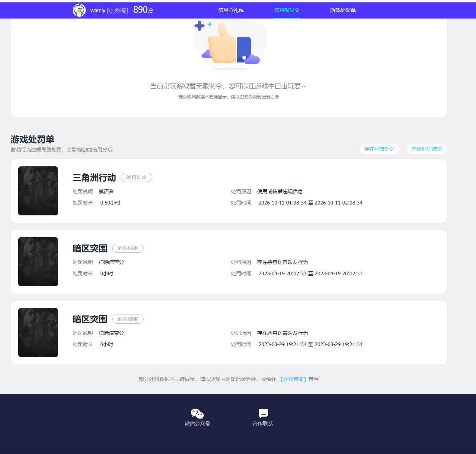Switch to the 信用限制令 tab

tap(287, 10)
